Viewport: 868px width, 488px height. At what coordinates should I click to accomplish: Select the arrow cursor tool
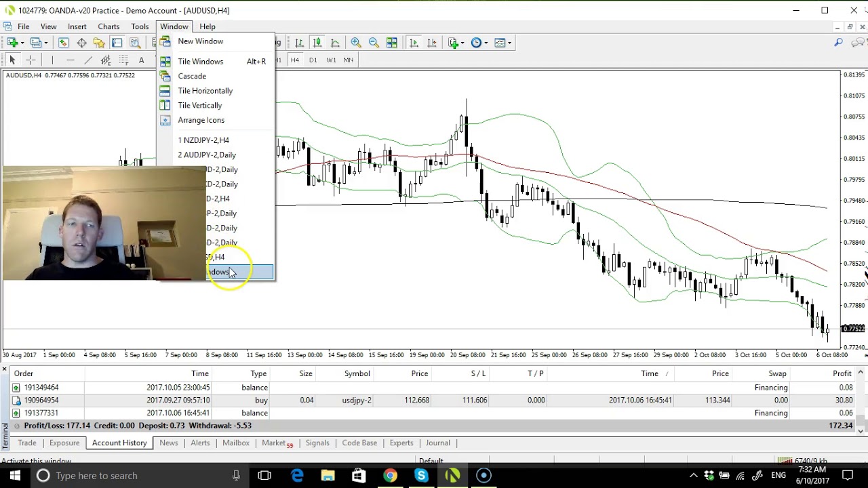pos(12,60)
